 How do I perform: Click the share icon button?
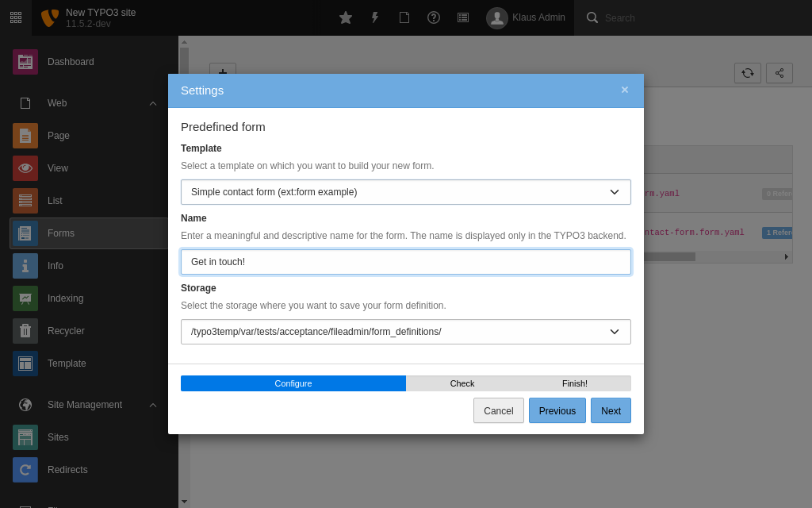[x=779, y=73]
